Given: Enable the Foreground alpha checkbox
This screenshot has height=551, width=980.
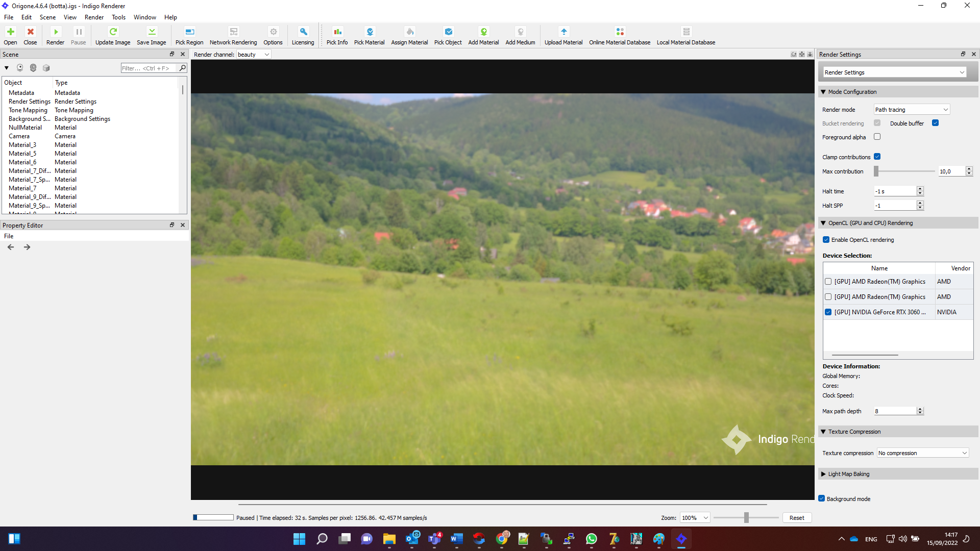Looking at the screenshot, I should 877,137.
